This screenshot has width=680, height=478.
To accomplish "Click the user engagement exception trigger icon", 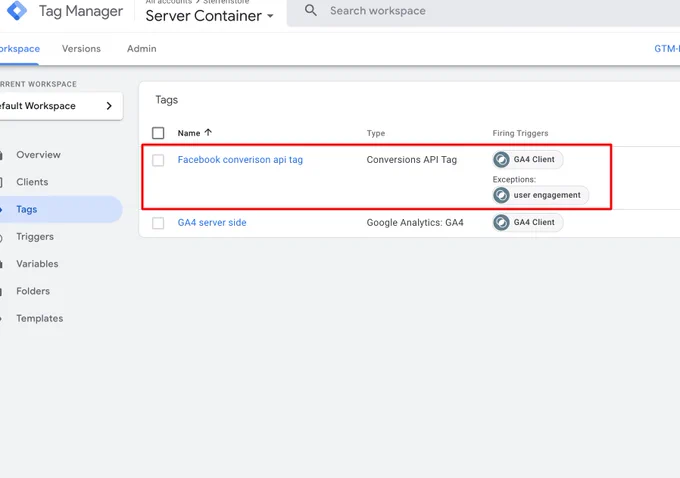I will (501, 195).
